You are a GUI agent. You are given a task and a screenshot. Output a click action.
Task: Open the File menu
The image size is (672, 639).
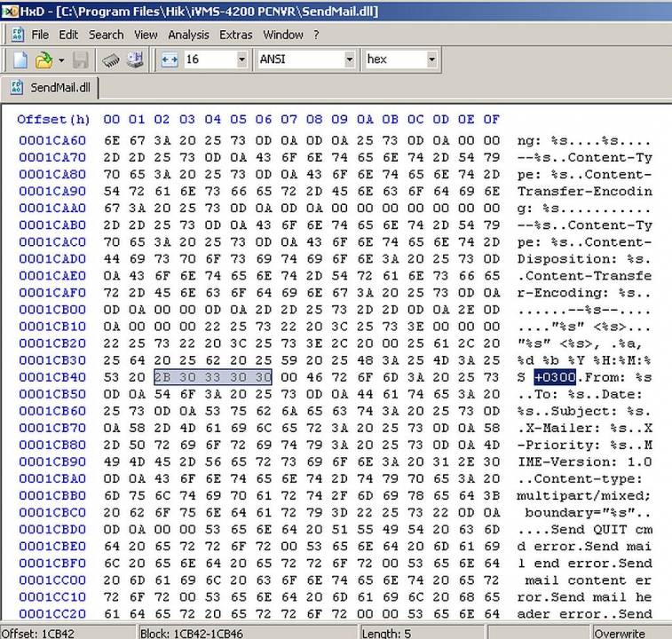[x=40, y=35]
